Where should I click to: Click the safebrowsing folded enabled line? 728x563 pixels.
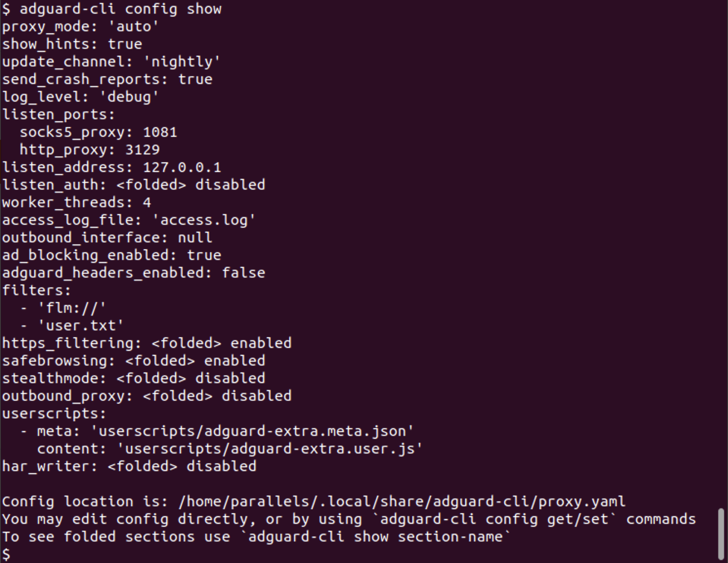[133, 361]
